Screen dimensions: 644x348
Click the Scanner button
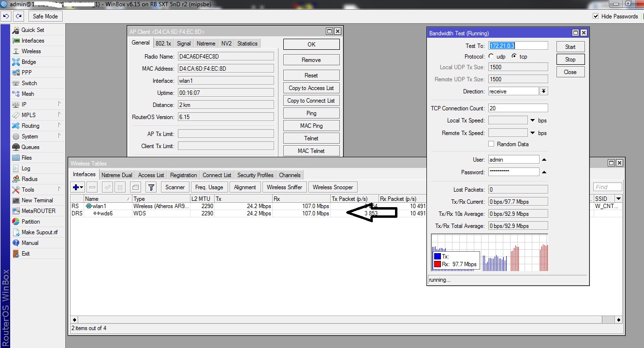[175, 187]
